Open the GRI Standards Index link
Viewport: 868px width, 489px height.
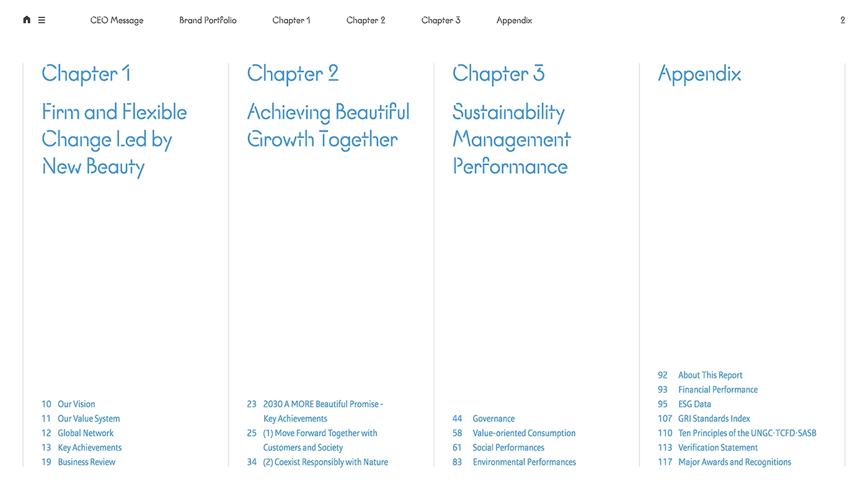tap(714, 419)
